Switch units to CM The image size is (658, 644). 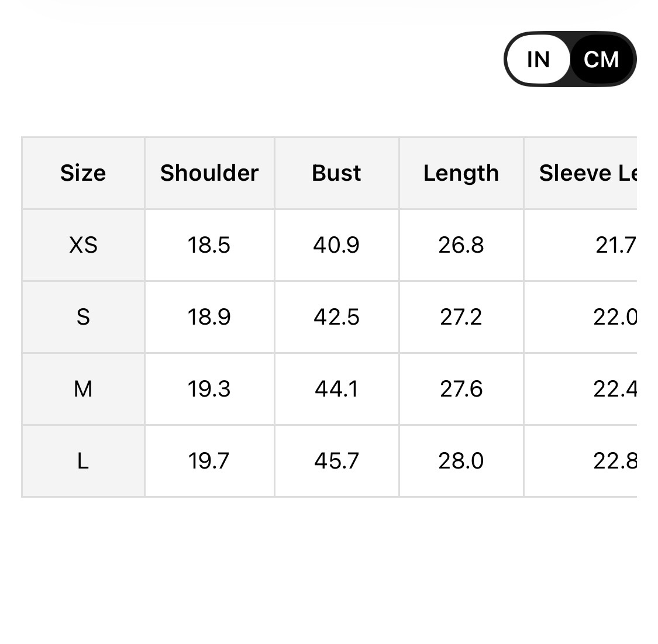(601, 60)
